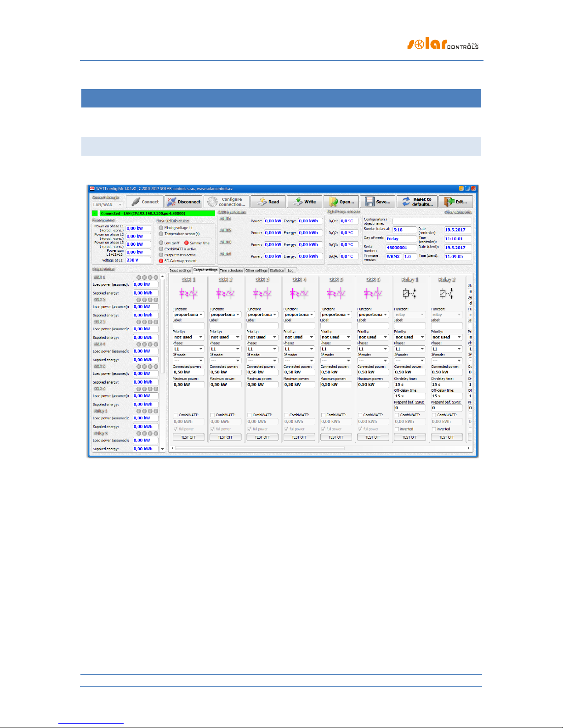This screenshot has height=728, width=563.
Task: Open the SSR 3 Phase dropdown
Action: [x=262, y=349]
